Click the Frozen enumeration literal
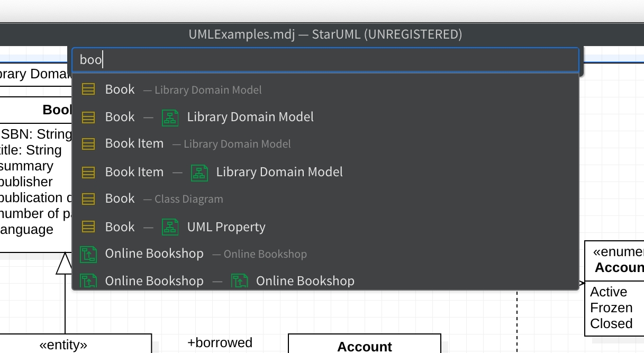The image size is (644, 353). coord(611,307)
